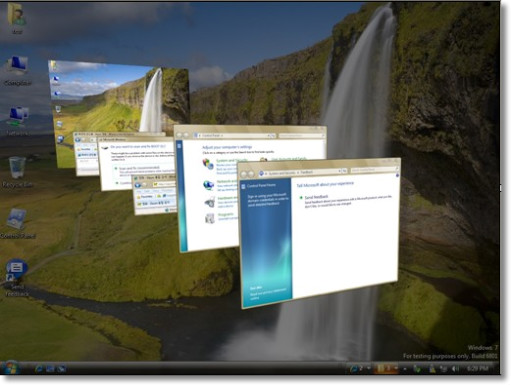The image size is (511, 385).
Task: Launch Internet Explorer from Quick Launch
Action: (x=39, y=369)
